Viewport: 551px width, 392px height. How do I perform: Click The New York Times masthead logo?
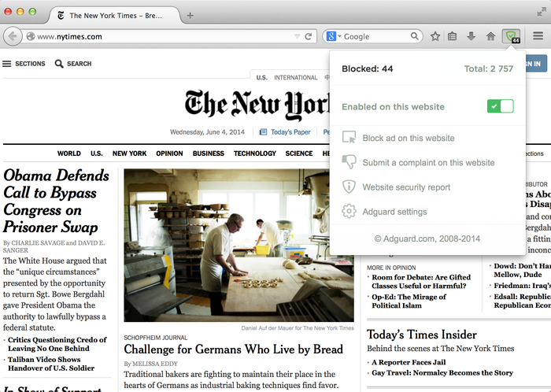point(257,104)
